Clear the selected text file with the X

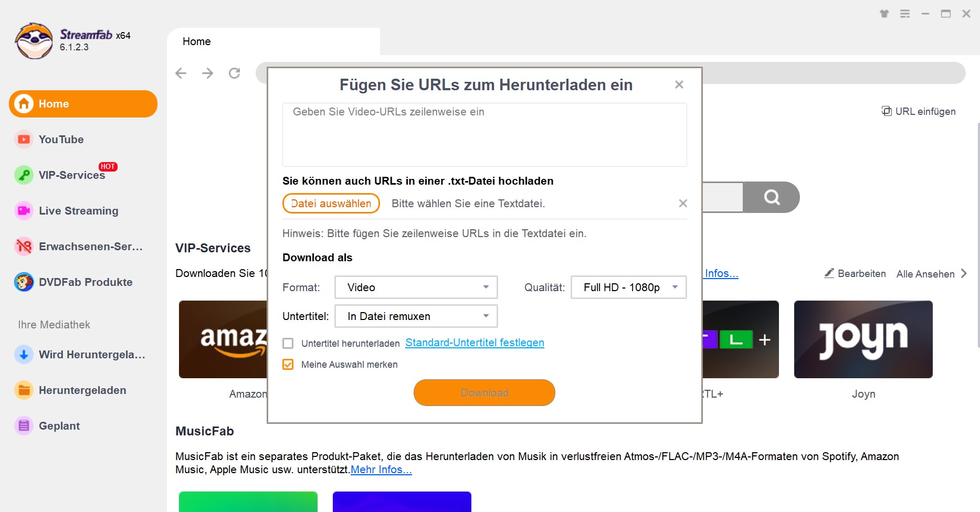coord(683,204)
